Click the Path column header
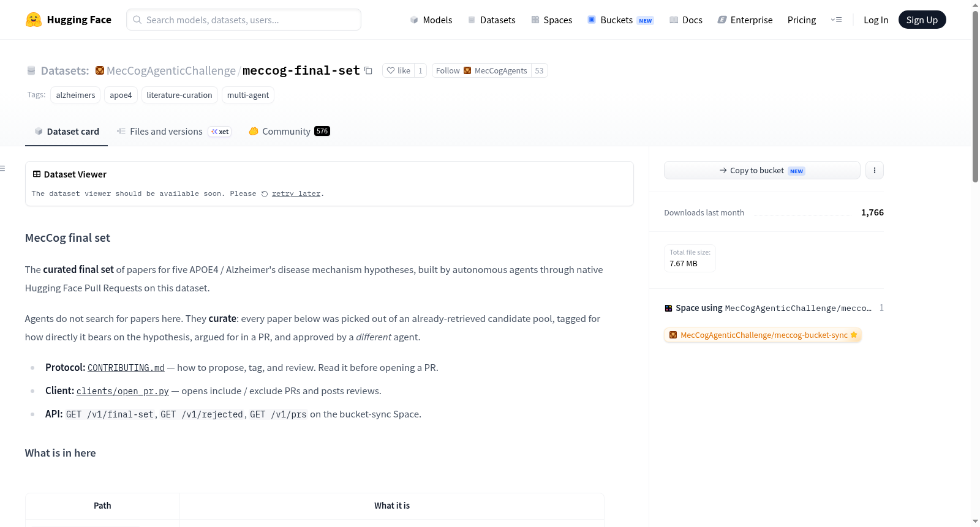Image resolution: width=980 pixels, height=527 pixels. pos(102,506)
